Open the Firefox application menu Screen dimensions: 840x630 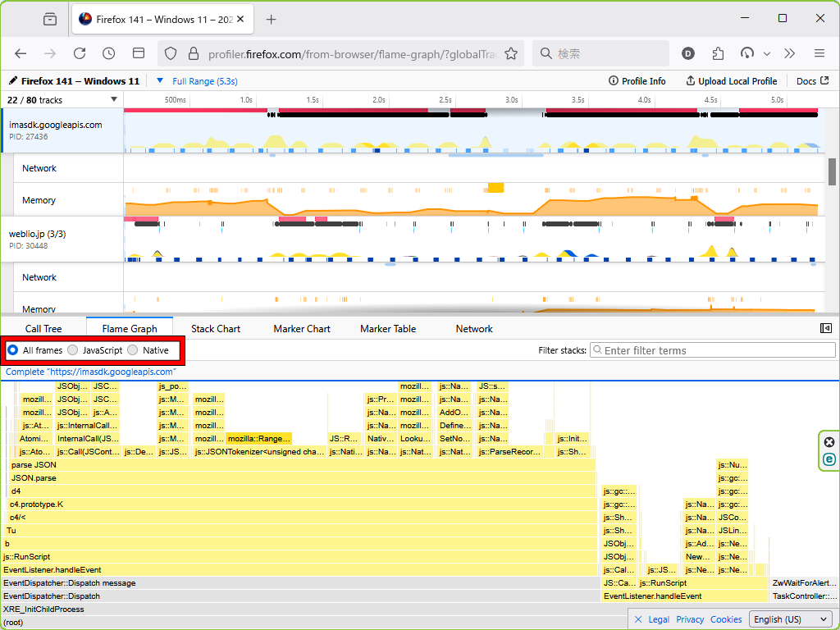(x=819, y=53)
